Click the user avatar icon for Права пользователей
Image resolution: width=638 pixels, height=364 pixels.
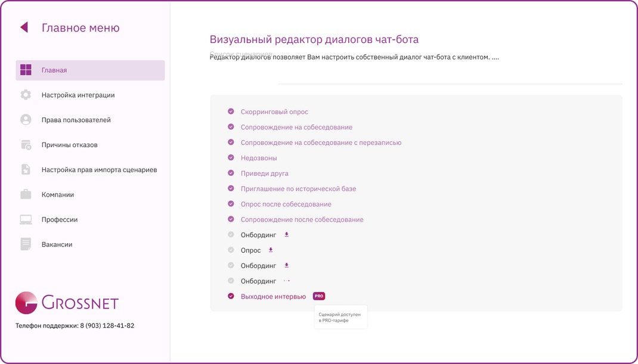[26, 120]
